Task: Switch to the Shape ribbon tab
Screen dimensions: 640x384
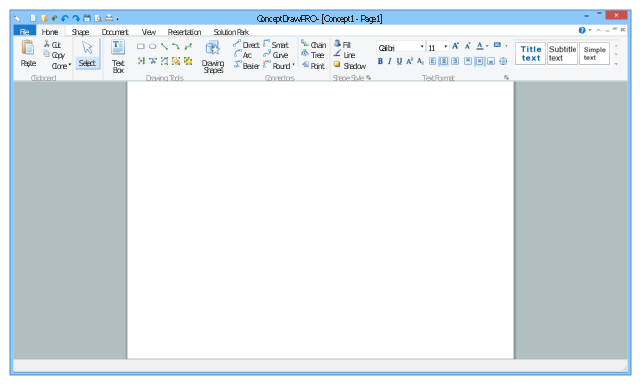Action: [x=80, y=32]
